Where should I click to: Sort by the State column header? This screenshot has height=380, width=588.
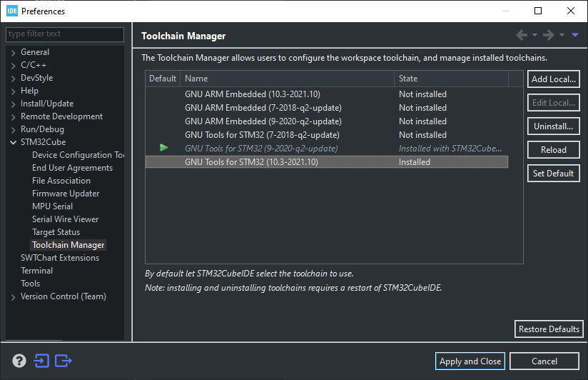tap(452, 79)
